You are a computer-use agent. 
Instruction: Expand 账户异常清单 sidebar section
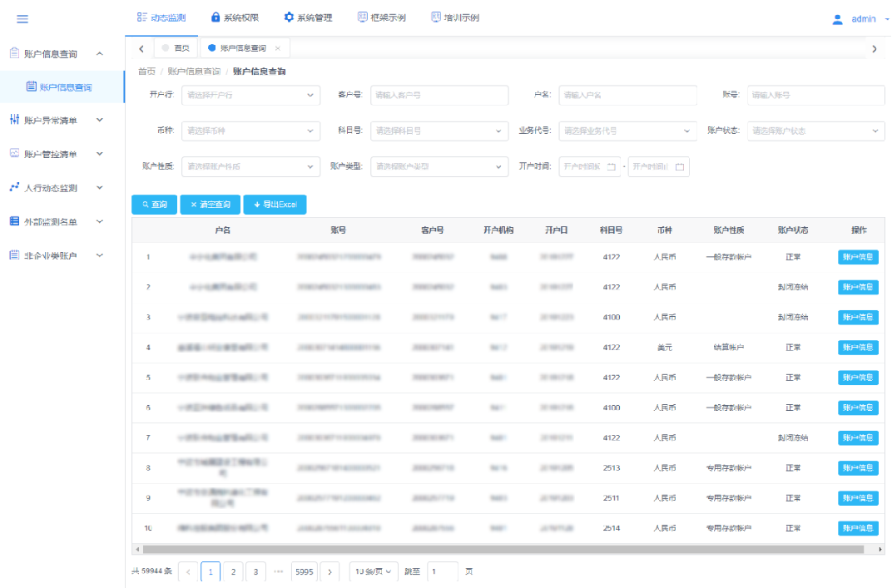[57, 120]
